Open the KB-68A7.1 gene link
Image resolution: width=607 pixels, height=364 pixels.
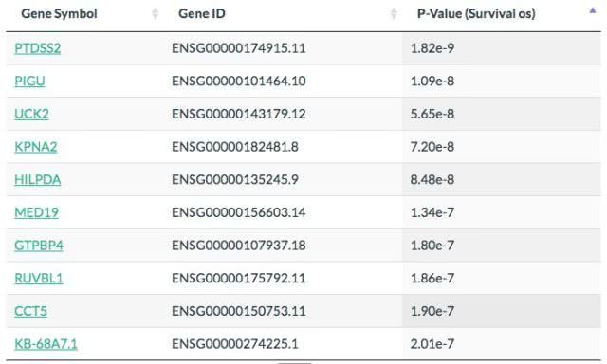click(x=46, y=344)
